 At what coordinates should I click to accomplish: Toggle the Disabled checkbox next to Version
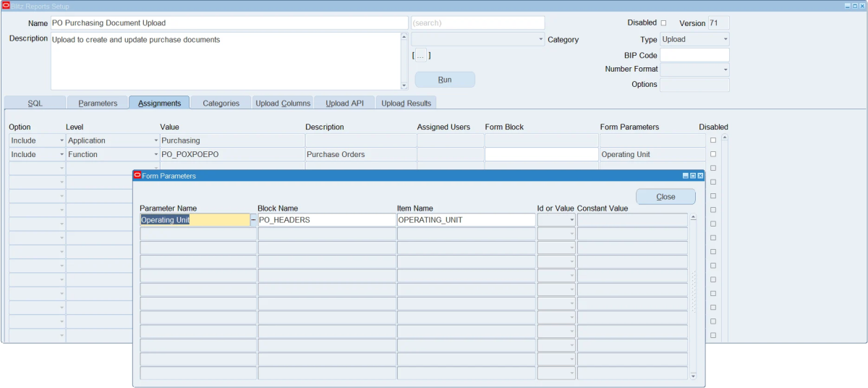[x=664, y=23]
